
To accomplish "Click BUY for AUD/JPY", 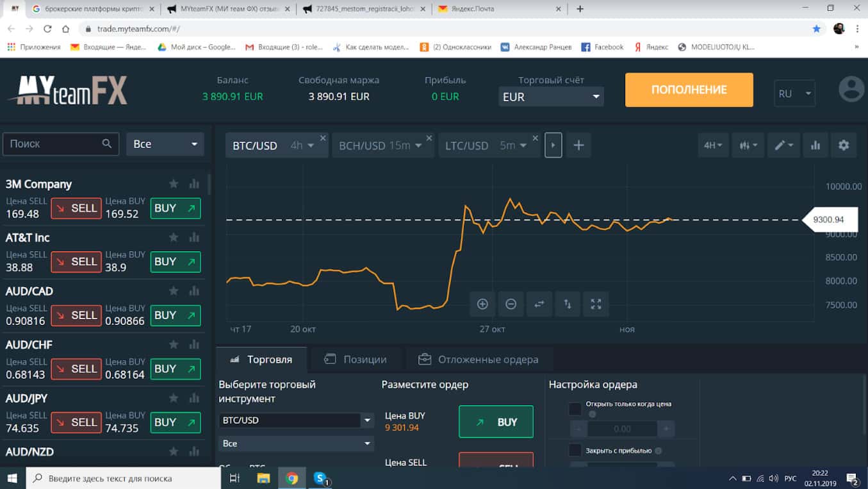I will 176,422.
